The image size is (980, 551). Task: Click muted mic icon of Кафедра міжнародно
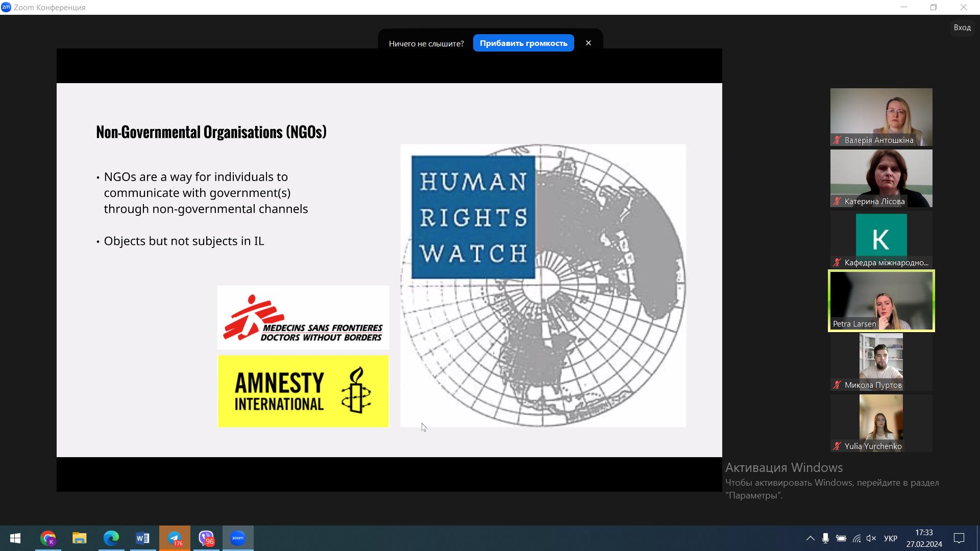coord(837,262)
